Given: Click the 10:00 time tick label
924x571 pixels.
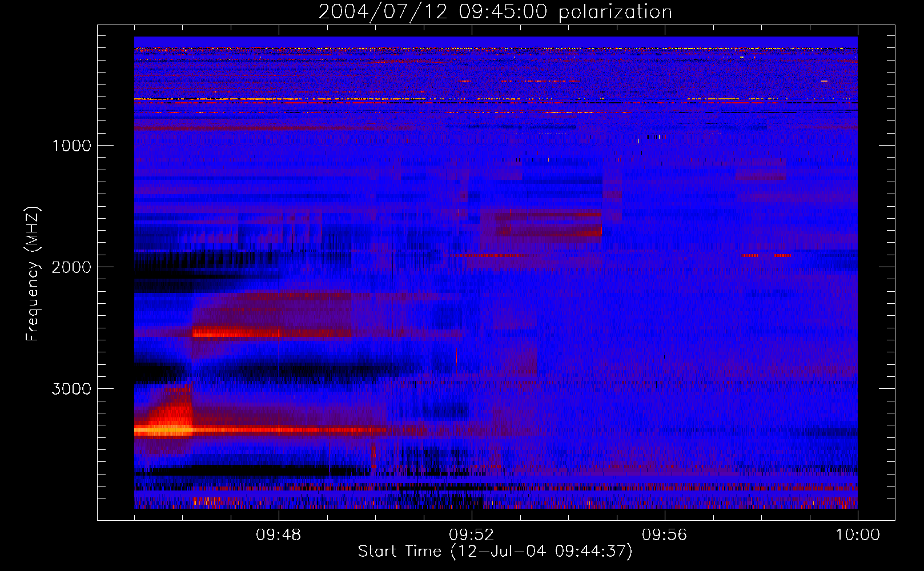Looking at the screenshot, I should pos(858,535).
